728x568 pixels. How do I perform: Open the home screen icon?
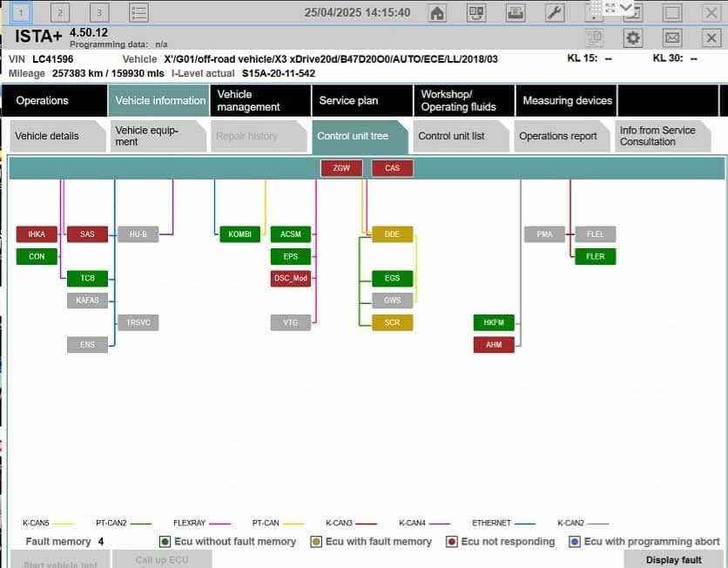[437, 12]
